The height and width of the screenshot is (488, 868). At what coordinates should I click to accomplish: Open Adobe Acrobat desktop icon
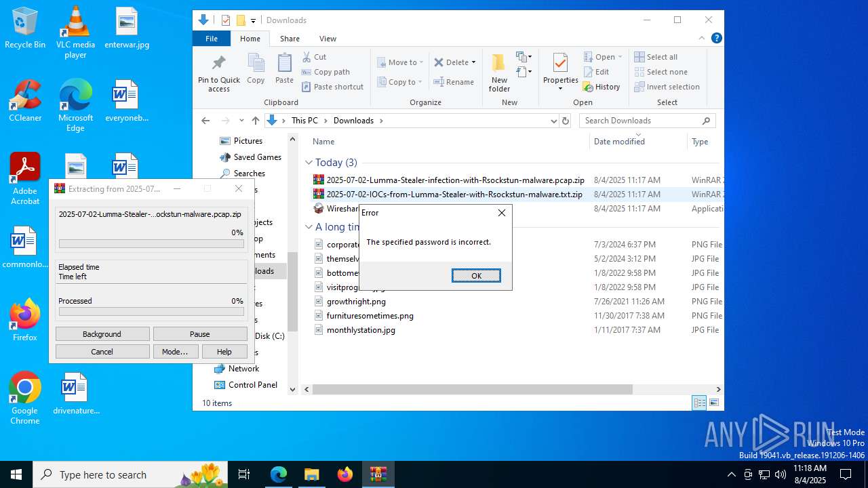coord(25,179)
